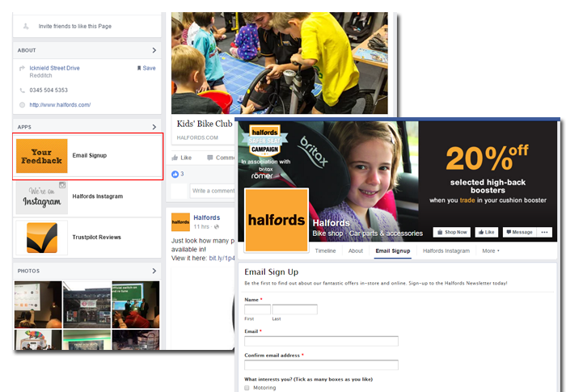This screenshot has width=566, height=392.
Task: Click the Email input field
Action: pos(321,341)
